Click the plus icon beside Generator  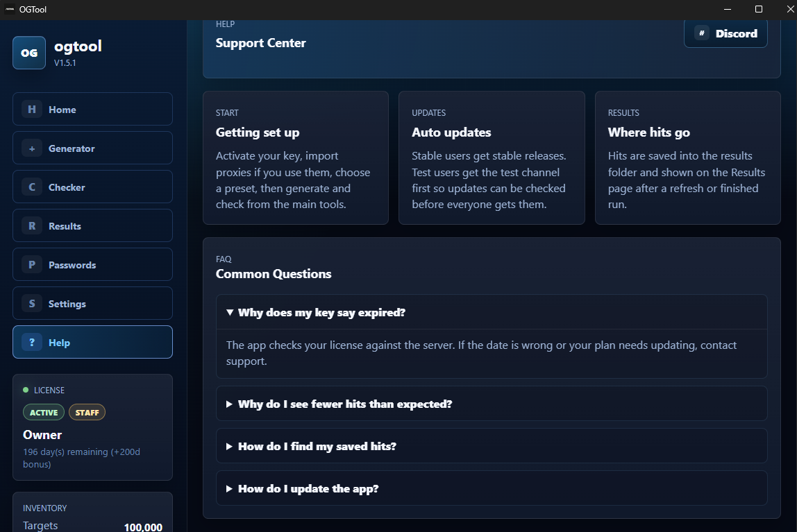click(32, 148)
